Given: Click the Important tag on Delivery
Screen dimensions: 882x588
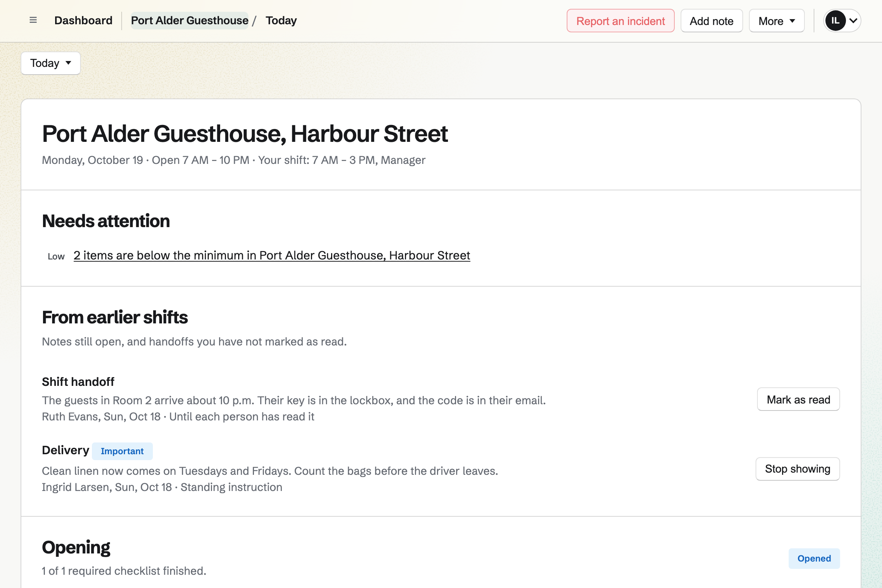Looking at the screenshot, I should click(122, 451).
